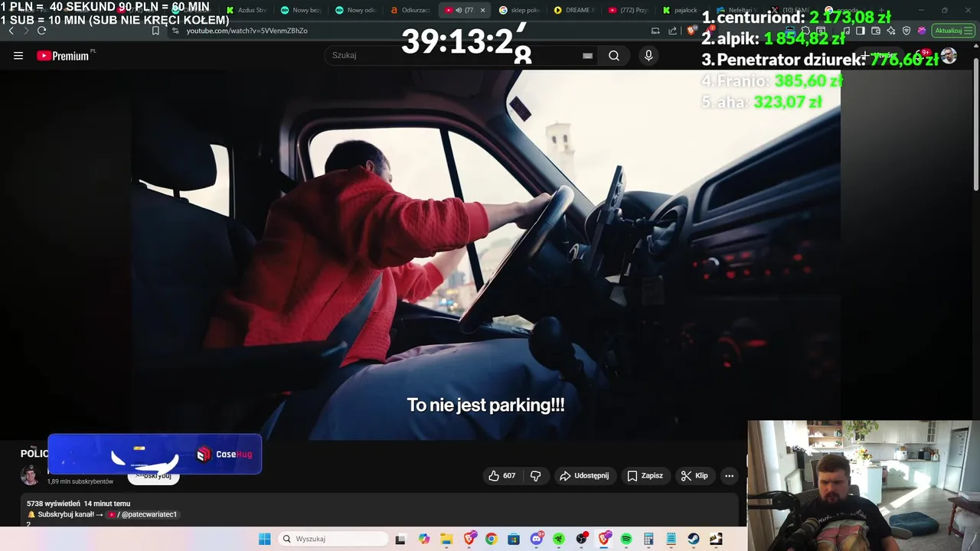Image resolution: width=980 pixels, height=551 pixels.
Task: Click the browser address bar URL
Action: pyautogui.click(x=247, y=31)
